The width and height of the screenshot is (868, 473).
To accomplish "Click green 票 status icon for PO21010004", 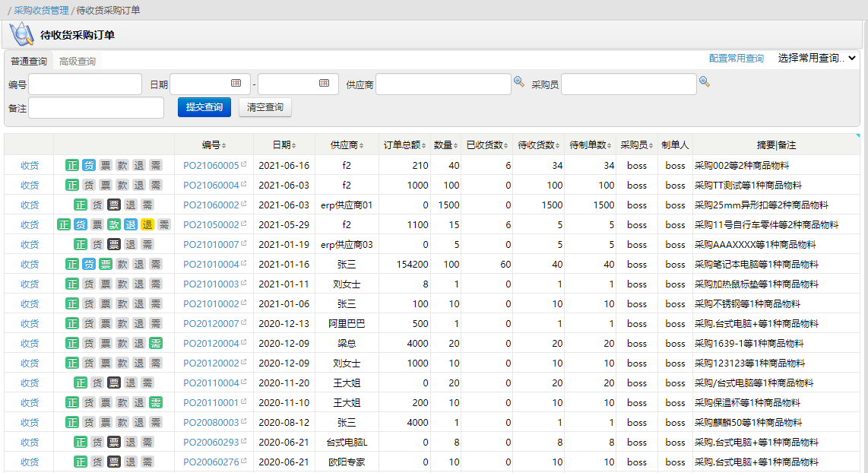I will pos(106,264).
